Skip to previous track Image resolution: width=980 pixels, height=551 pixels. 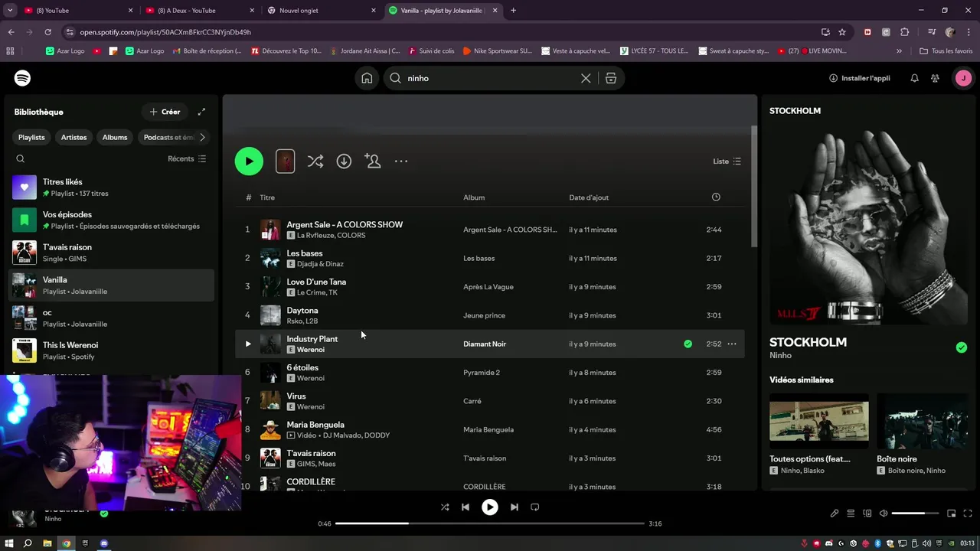click(x=465, y=507)
